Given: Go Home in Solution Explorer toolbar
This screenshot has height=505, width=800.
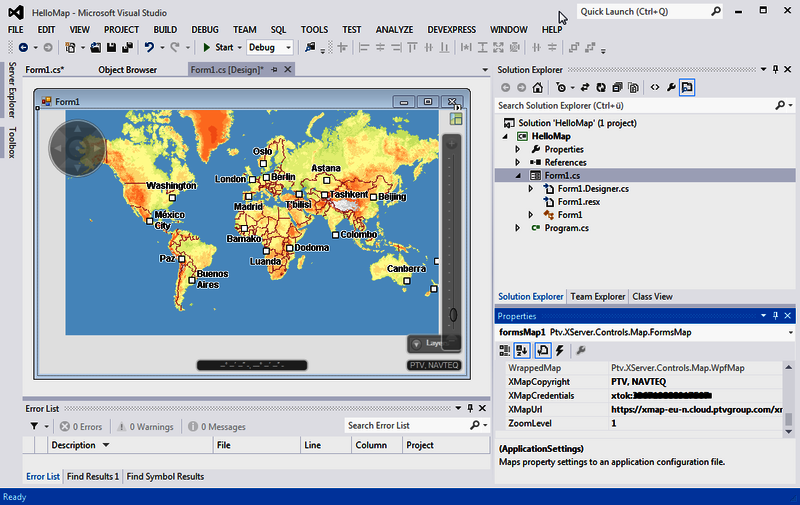Looking at the screenshot, I should pyautogui.click(x=537, y=88).
